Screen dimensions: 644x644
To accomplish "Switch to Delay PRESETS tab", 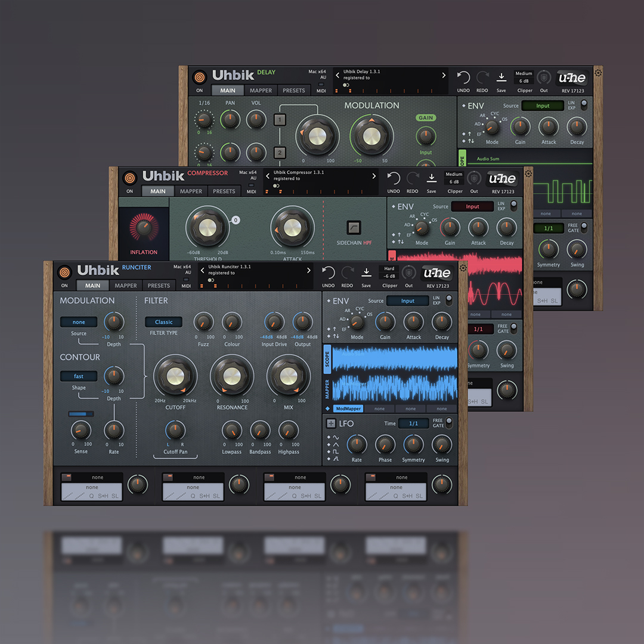I will pyautogui.click(x=293, y=91).
